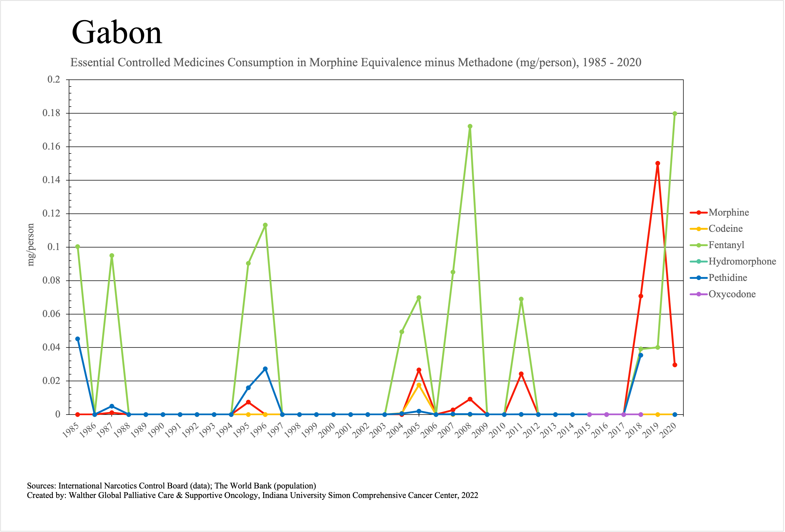The width and height of the screenshot is (785, 532).
Task: Click the Sources text line
Action: coord(171,486)
